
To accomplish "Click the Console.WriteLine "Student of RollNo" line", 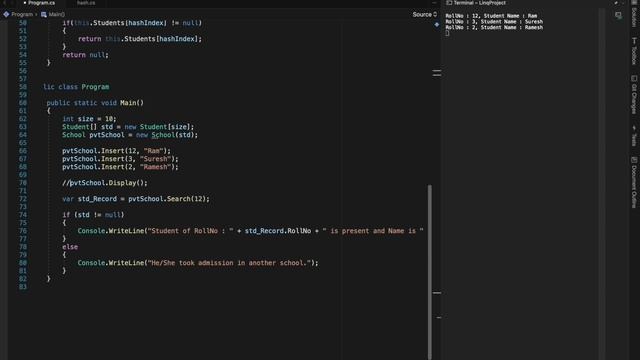I will (x=250, y=231).
